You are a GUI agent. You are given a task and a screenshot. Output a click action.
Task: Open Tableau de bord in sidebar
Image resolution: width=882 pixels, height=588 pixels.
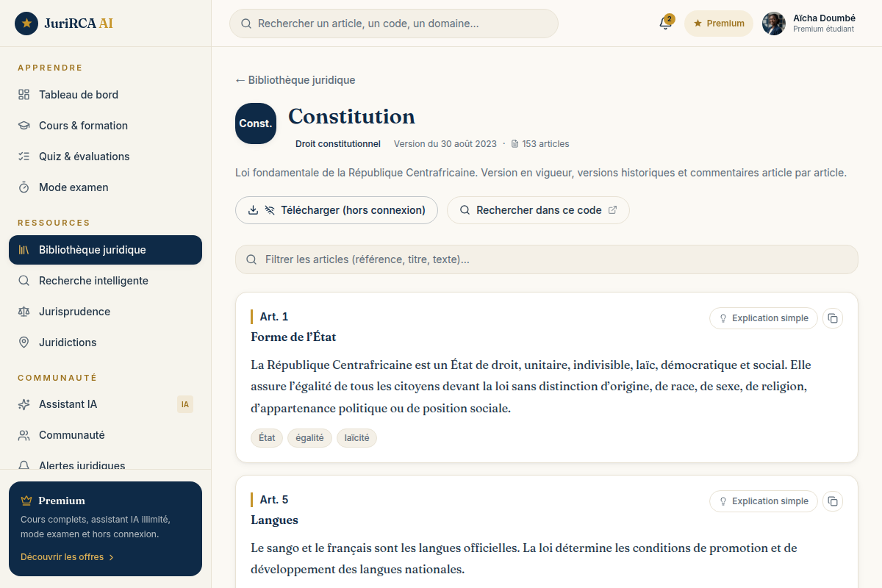pos(105,95)
